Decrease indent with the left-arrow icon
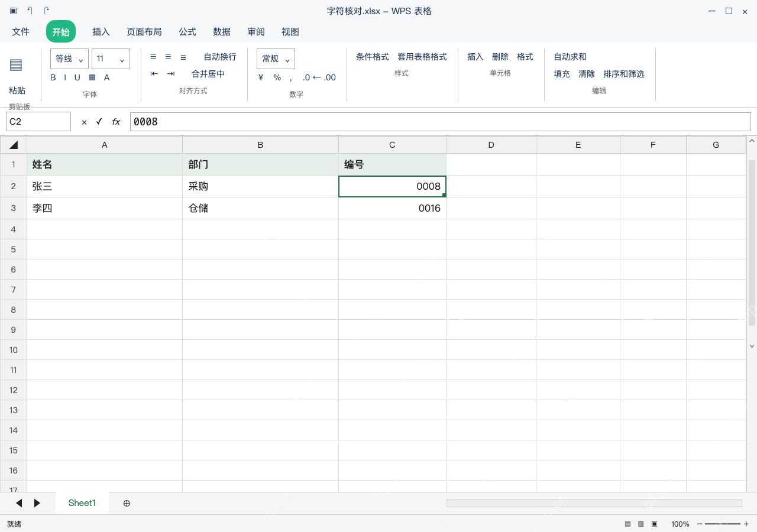The width and height of the screenshot is (757, 532). click(x=154, y=74)
